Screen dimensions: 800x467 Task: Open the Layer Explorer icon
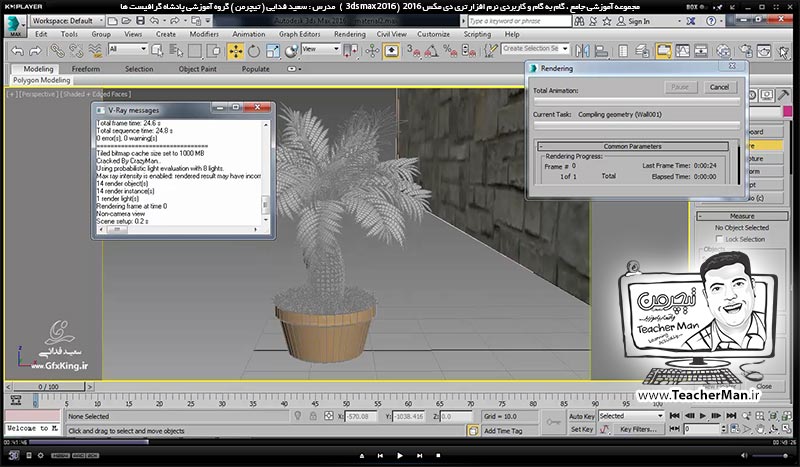(643, 51)
